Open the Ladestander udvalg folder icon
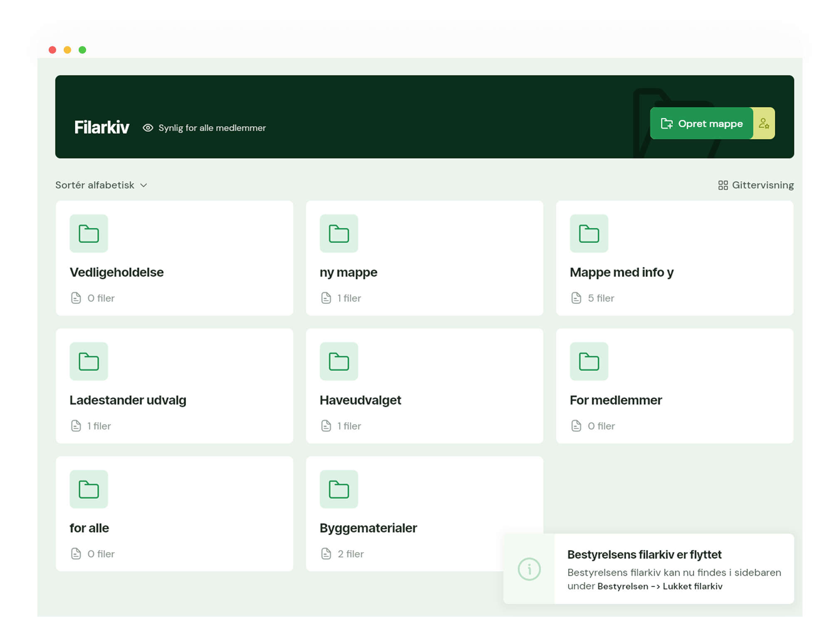 (x=89, y=361)
